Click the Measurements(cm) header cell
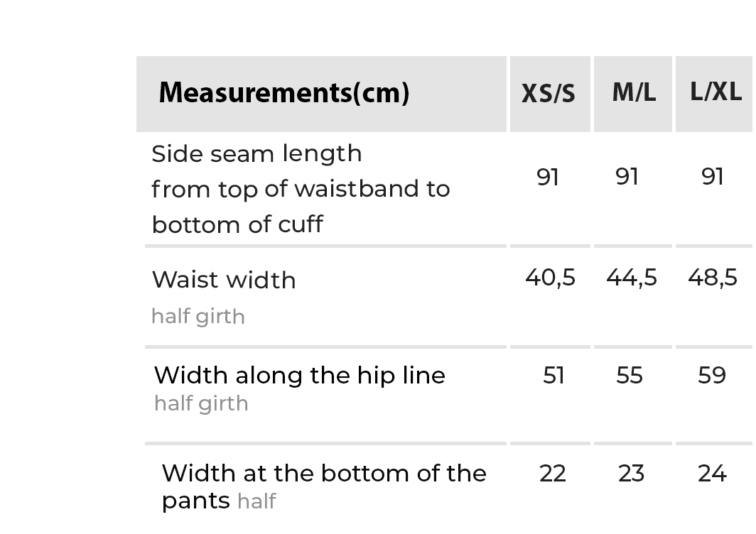Viewport: 756px width, 534px height. pyautogui.click(x=284, y=93)
